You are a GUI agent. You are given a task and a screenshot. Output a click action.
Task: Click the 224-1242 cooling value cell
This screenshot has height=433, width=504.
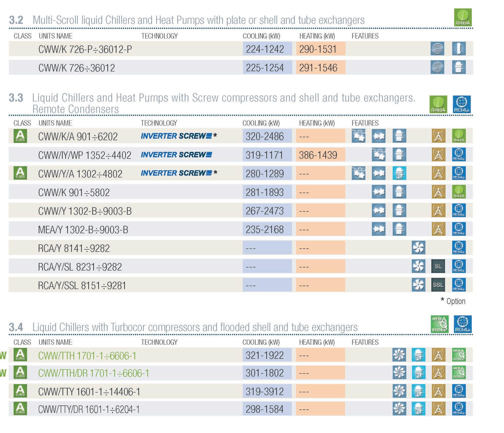point(267,49)
